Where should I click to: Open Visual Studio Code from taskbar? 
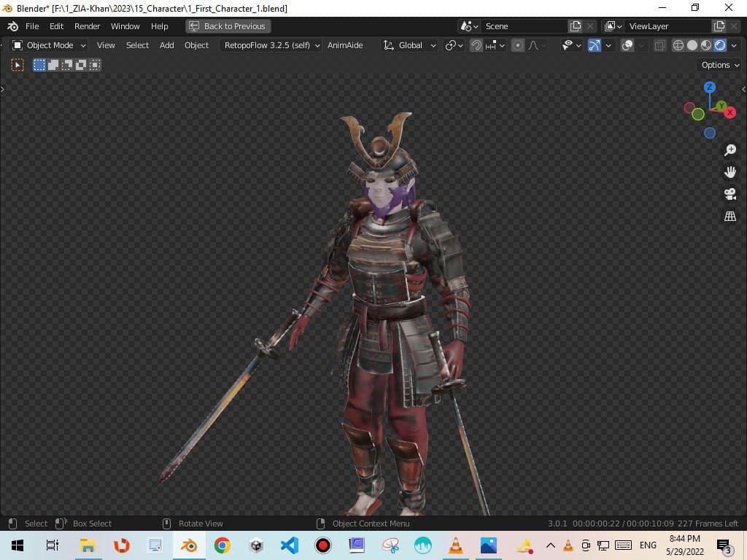[289, 545]
